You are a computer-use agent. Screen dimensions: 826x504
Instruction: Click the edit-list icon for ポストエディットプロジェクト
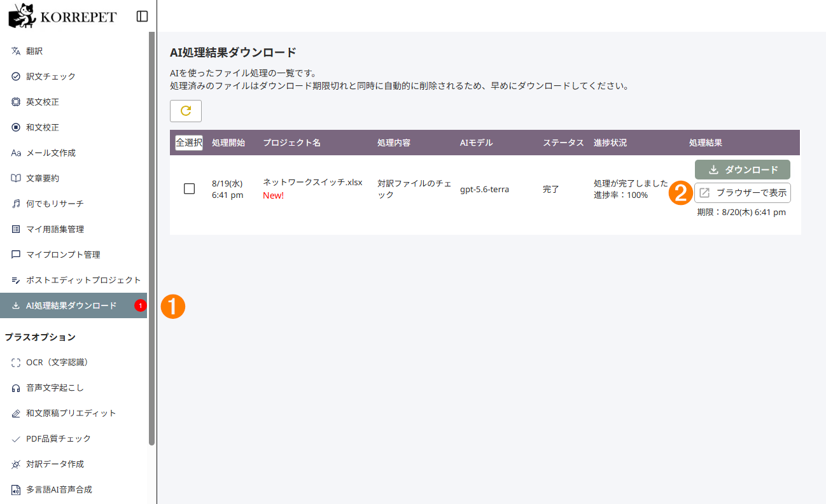(x=16, y=280)
